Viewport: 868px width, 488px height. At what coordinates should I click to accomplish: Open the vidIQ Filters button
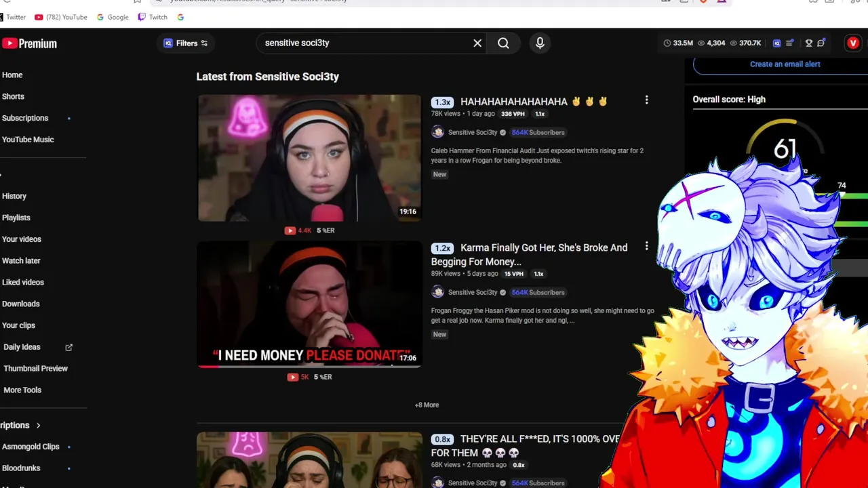186,43
